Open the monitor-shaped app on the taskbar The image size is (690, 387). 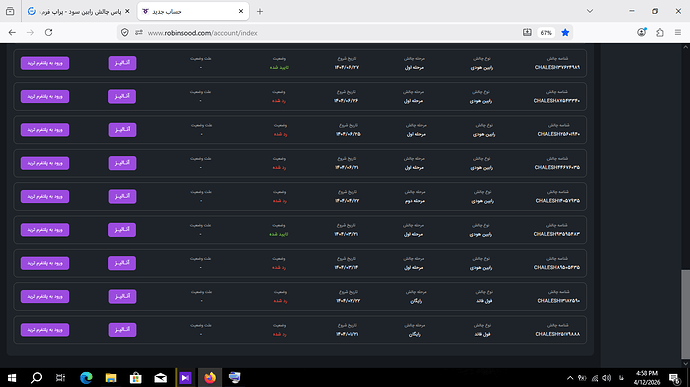(235, 378)
